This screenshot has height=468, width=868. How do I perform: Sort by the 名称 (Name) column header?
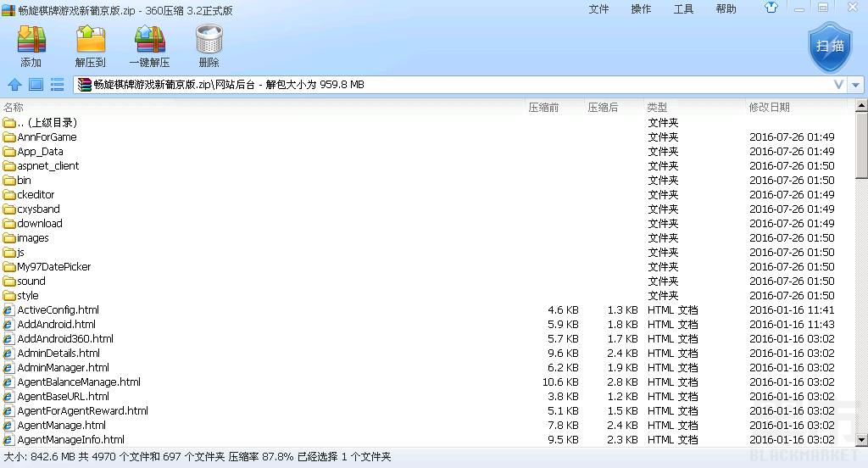[263, 107]
